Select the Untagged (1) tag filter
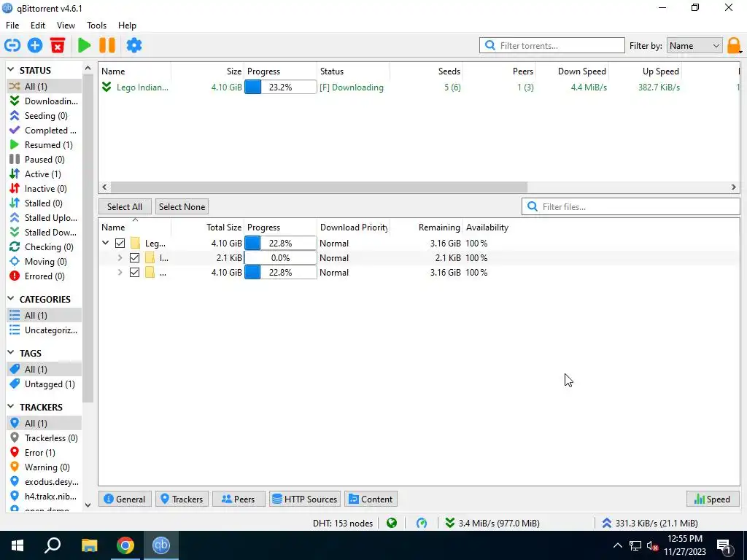747x560 pixels. tap(44, 384)
